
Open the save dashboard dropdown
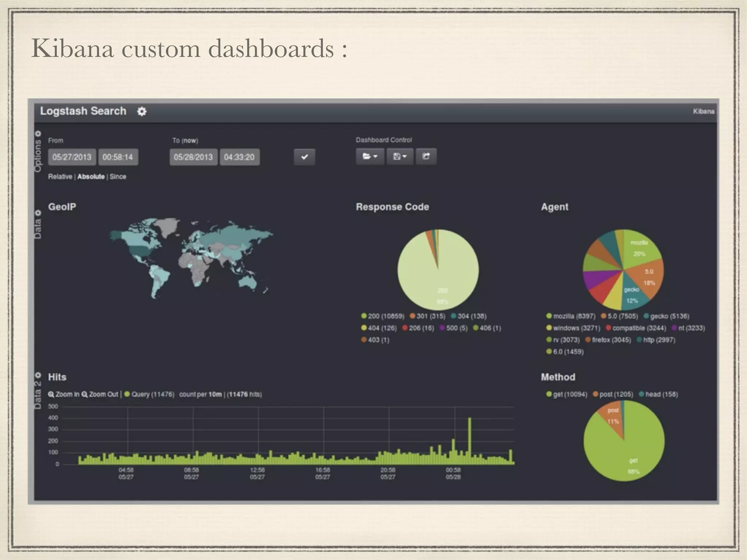pos(400,157)
